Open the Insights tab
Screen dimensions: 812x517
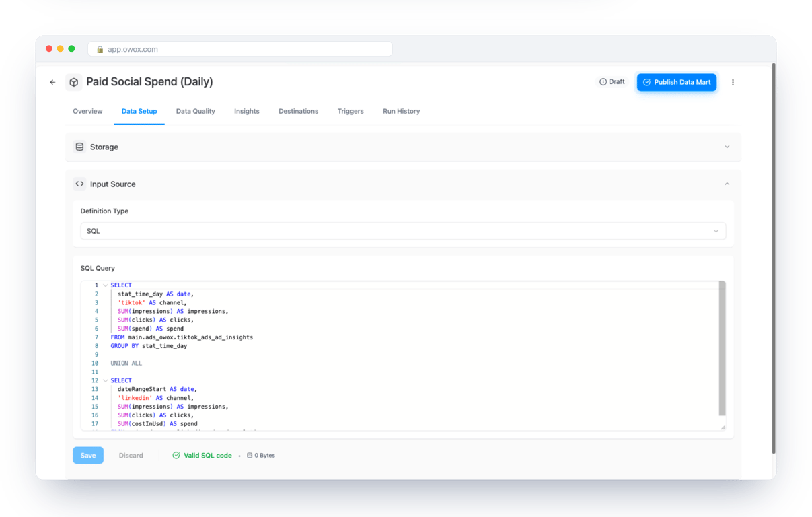tap(247, 111)
